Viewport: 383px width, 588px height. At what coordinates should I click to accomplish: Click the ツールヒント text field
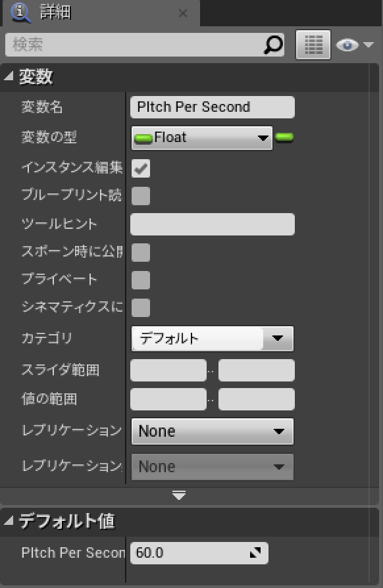[x=213, y=224]
